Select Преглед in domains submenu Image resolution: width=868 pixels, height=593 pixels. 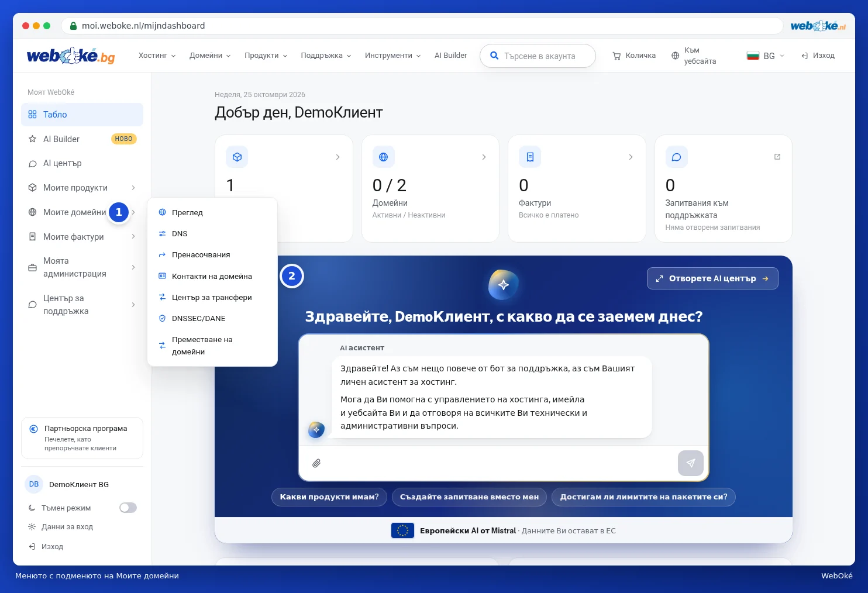[212, 213]
